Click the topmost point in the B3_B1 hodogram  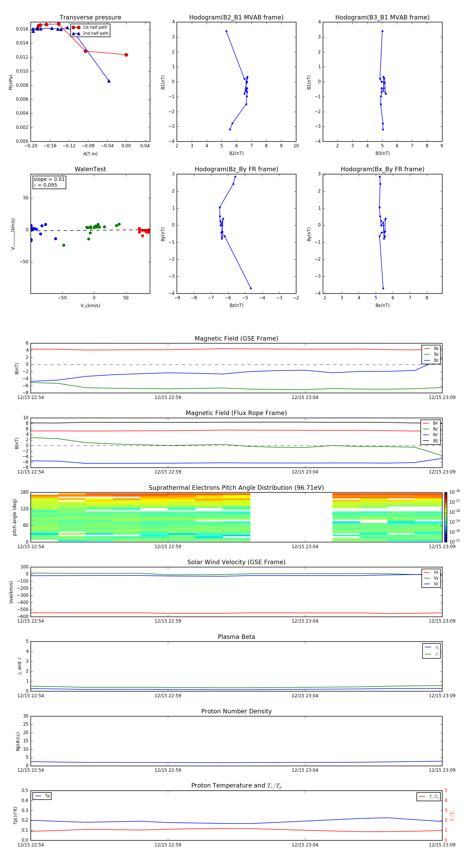click(x=382, y=31)
